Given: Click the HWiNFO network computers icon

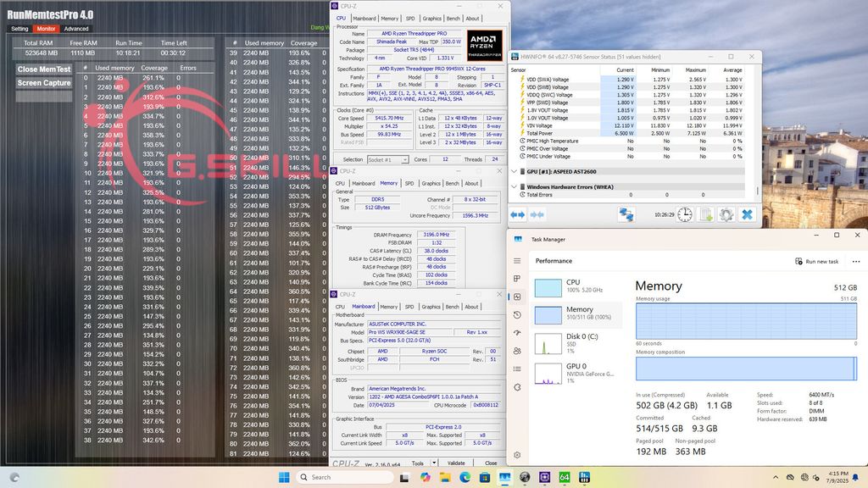Looking at the screenshot, I should [x=626, y=214].
